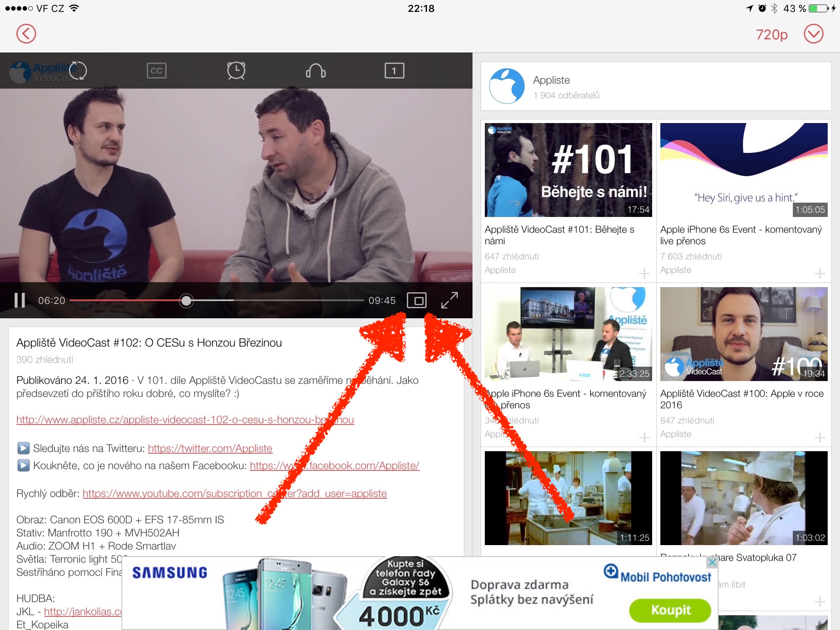840x630 pixels.
Task: Enable audio-only headphones mode
Action: [315, 71]
